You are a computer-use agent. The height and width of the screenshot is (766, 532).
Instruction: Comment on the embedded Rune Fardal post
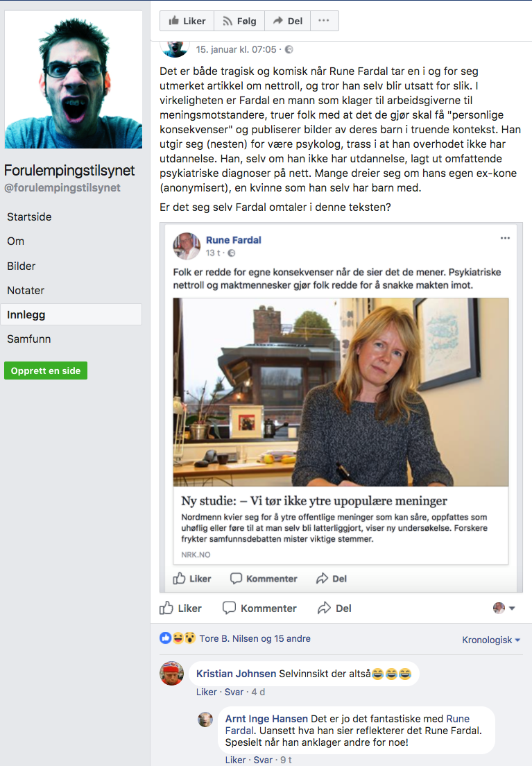[264, 579]
